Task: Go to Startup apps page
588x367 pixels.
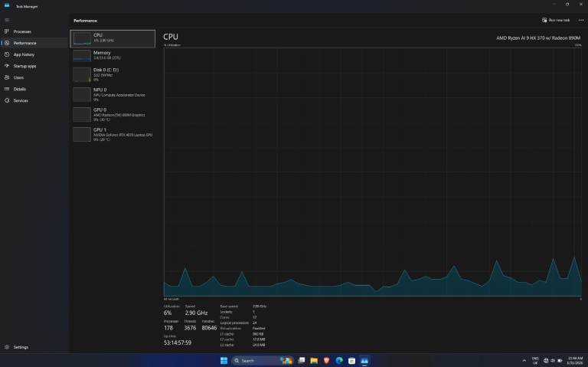Action: click(x=24, y=66)
